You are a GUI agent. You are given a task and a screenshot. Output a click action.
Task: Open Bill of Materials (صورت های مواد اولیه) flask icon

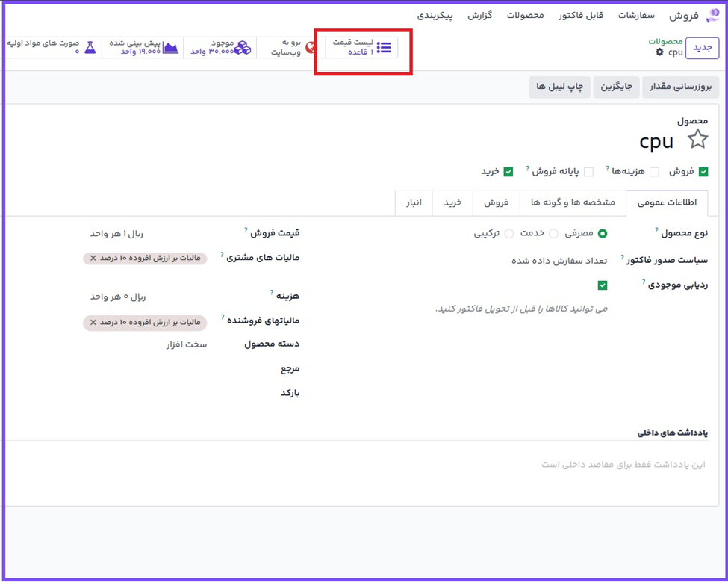[x=90, y=48]
